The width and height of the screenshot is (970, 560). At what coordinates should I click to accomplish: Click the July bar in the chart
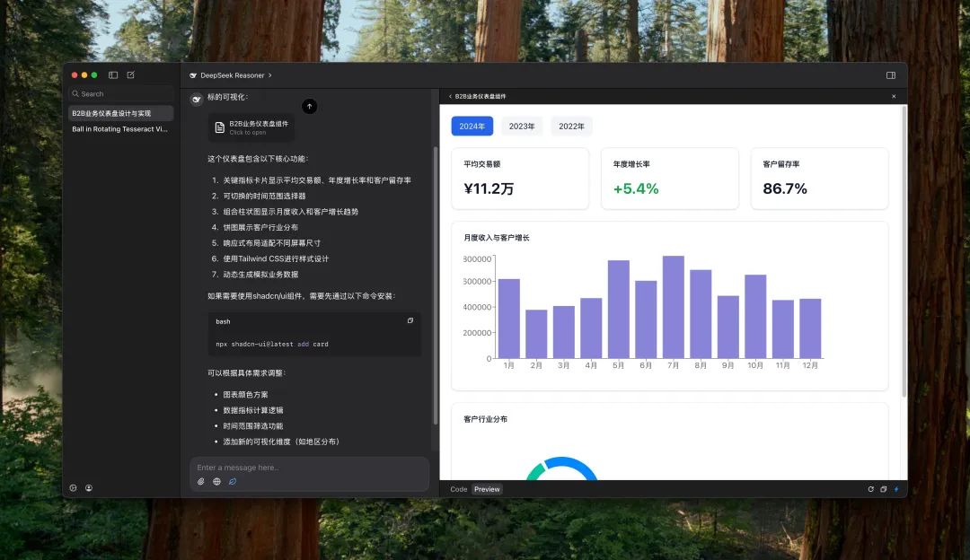click(674, 307)
